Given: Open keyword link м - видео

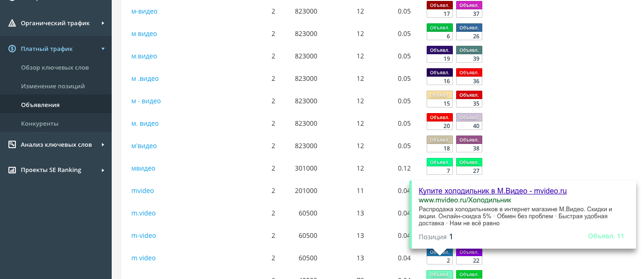Looking at the screenshot, I should 146,101.
